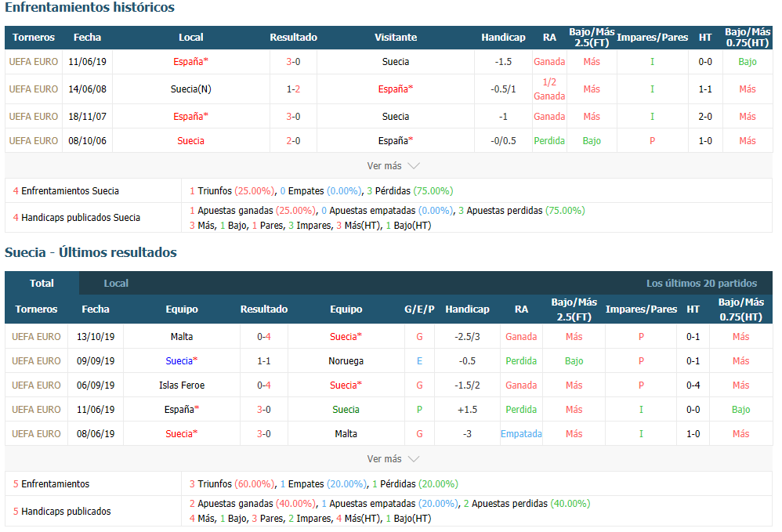Click Malta in the 13/10/19 match
782x532 pixels.
coord(182,337)
